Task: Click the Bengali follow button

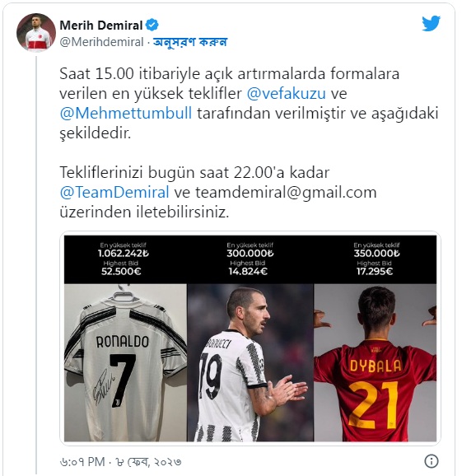Action: (x=190, y=42)
